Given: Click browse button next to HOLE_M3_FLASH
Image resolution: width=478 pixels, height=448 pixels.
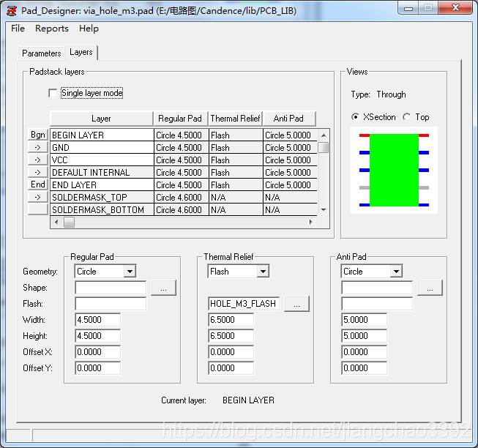Looking at the screenshot, I should coord(296,304).
